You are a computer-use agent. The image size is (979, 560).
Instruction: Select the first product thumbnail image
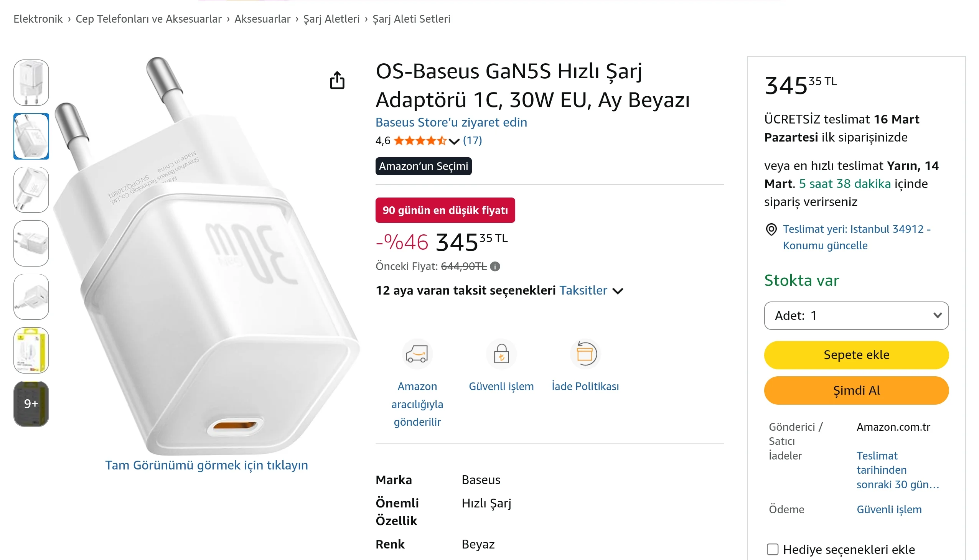[31, 82]
